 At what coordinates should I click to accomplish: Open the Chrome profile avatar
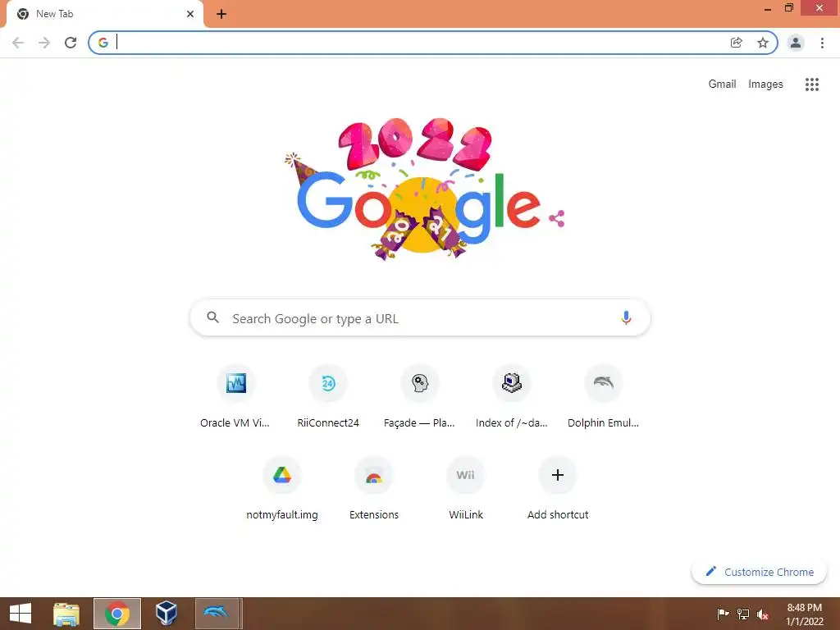click(x=796, y=43)
